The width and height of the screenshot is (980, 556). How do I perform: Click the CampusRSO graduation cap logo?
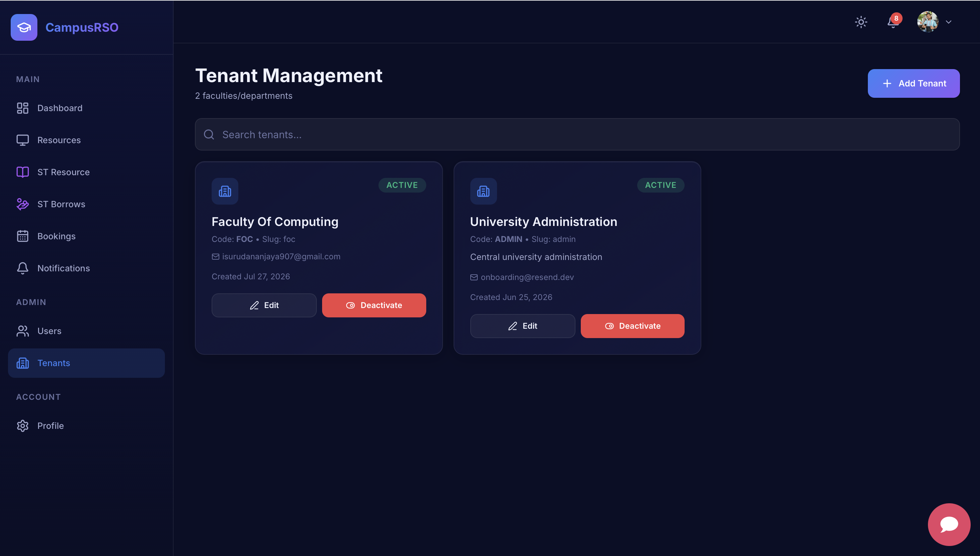[x=24, y=27]
